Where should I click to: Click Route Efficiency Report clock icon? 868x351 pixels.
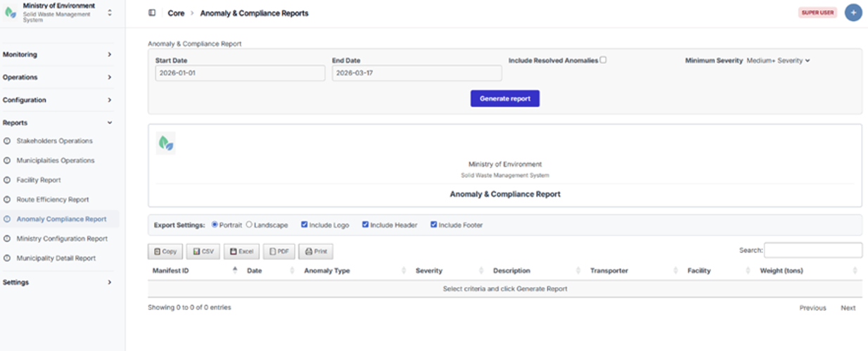tap(8, 200)
